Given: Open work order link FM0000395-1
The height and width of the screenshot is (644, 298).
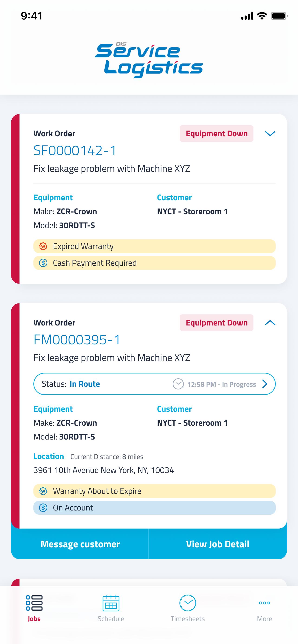Looking at the screenshot, I should click(x=77, y=339).
